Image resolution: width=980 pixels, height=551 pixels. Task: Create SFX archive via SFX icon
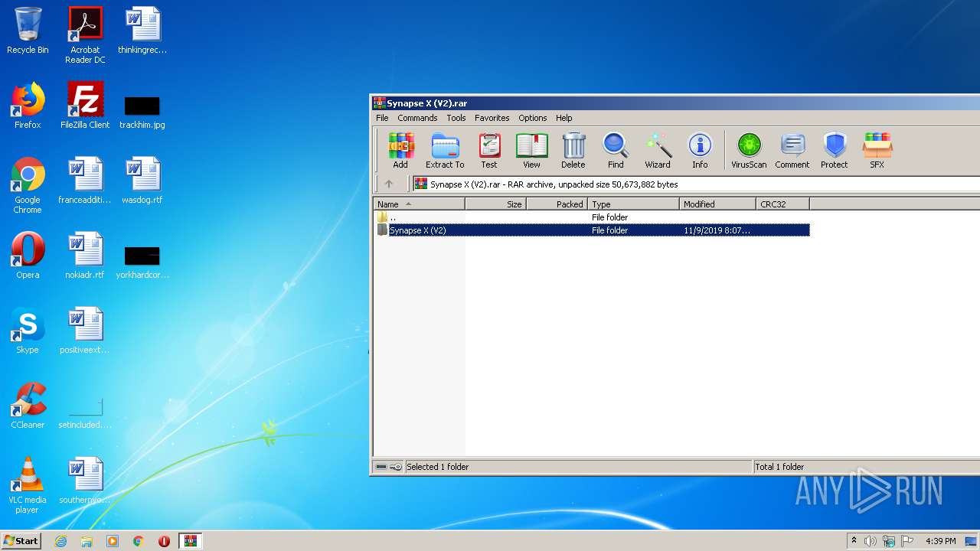(x=877, y=151)
